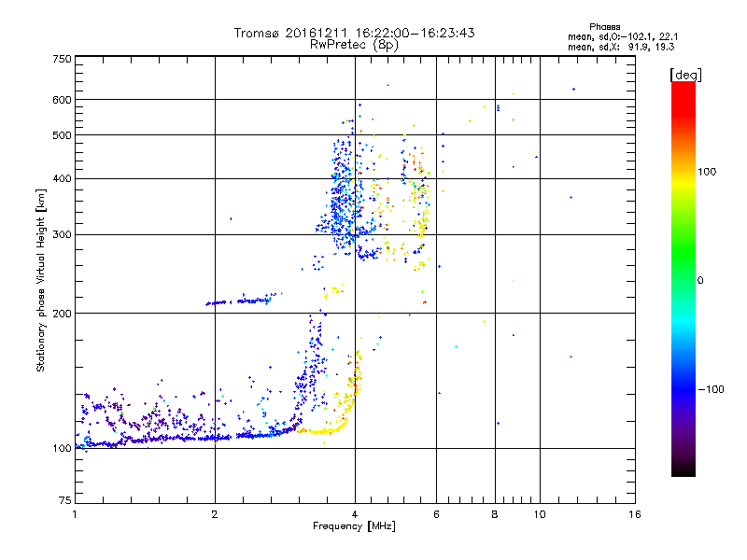Click the 'Frequency [MHz]' axis title
This screenshot has height=560, width=747.
click(x=354, y=526)
